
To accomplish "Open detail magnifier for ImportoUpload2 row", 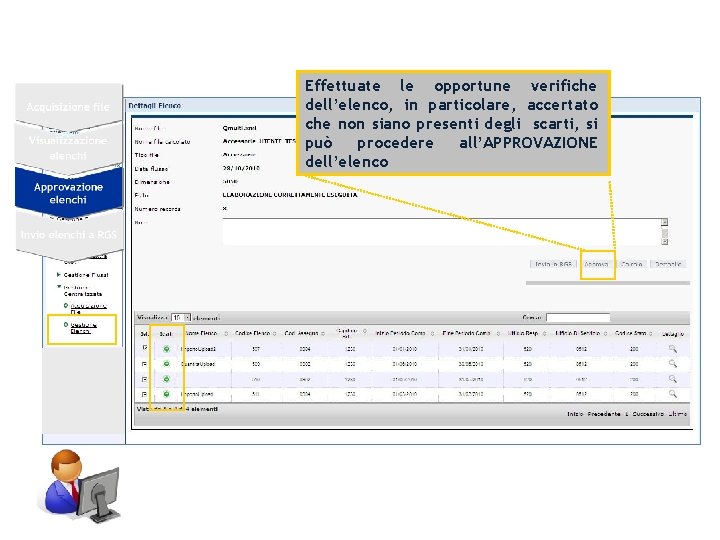I will (x=672, y=349).
